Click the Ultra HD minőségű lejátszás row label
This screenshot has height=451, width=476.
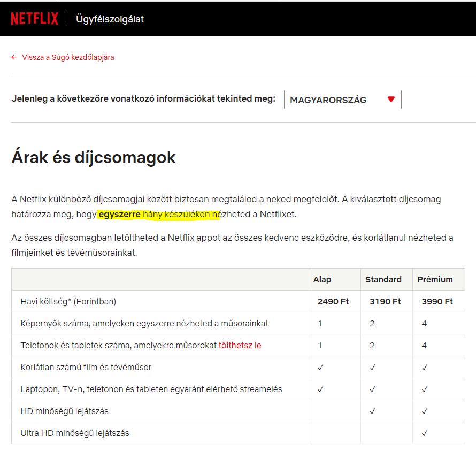coord(75,433)
